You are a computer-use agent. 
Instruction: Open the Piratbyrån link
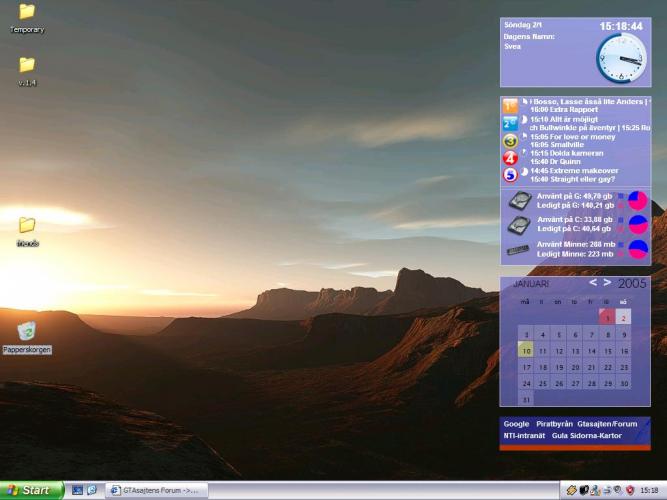[554, 424]
